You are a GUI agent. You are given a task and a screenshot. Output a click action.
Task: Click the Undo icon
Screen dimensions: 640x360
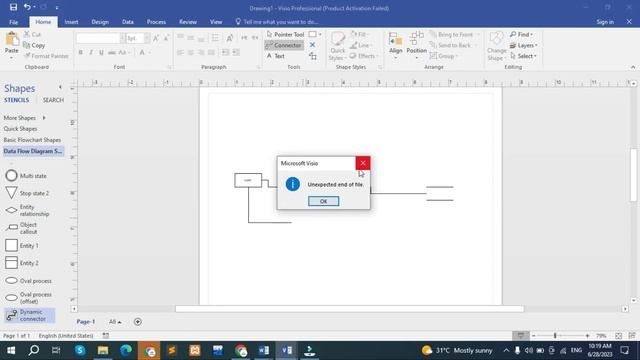pos(27,7)
